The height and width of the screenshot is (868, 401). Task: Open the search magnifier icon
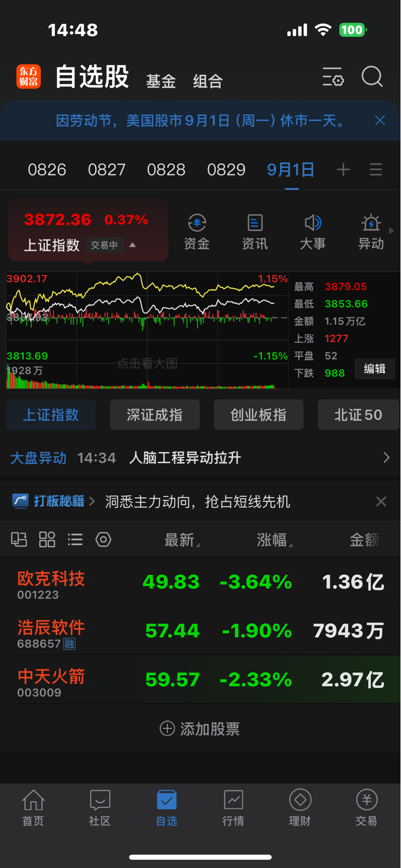pos(372,77)
